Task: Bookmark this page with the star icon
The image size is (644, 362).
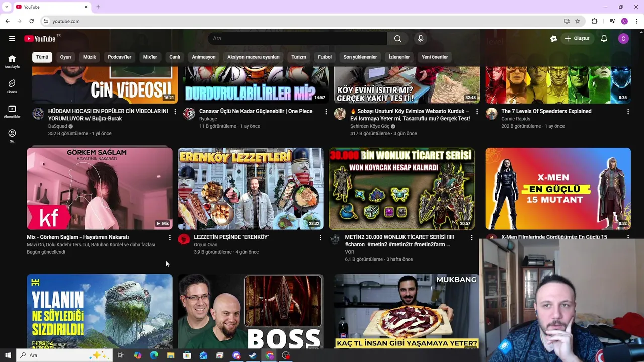Action: (x=578, y=21)
